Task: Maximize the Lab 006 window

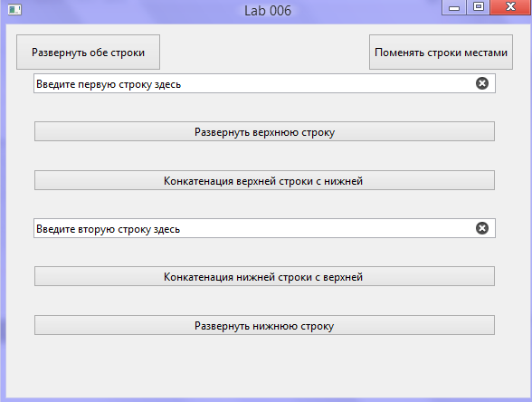Action: (x=479, y=7)
